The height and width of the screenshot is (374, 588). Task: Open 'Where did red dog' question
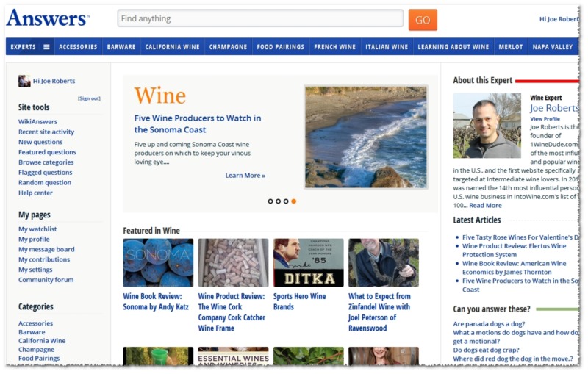click(x=513, y=359)
